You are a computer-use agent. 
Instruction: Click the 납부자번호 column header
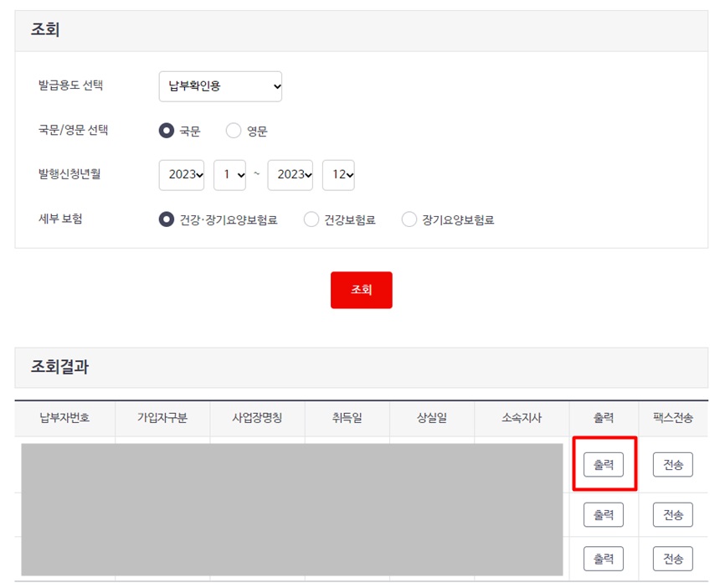(x=63, y=420)
